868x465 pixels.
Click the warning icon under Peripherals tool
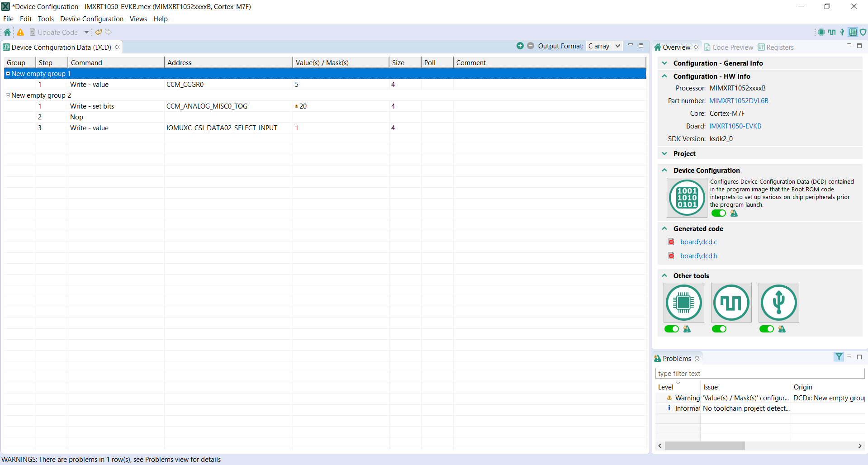[782, 329]
